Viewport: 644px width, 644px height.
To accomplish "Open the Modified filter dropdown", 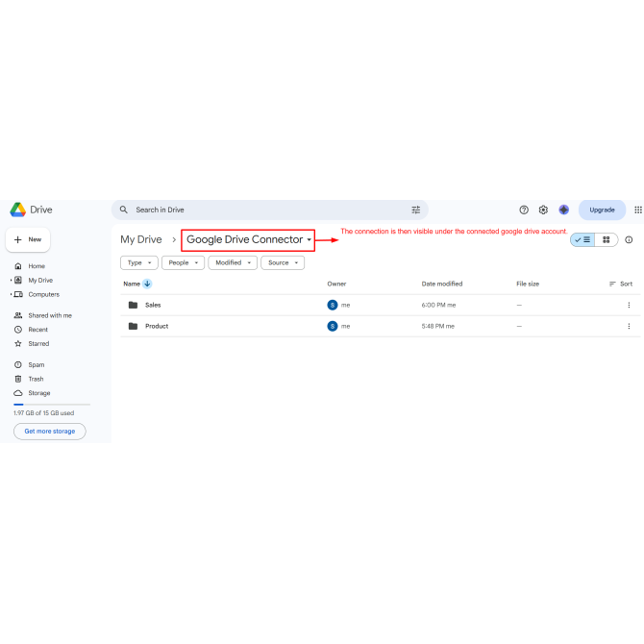I will coord(233,262).
